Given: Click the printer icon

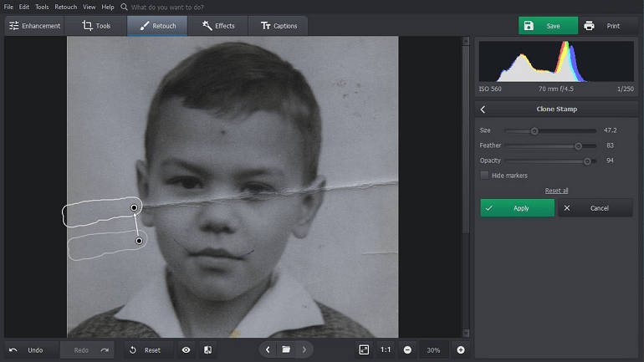Looking at the screenshot, I should pyautogui.click(x=589, y=26).
